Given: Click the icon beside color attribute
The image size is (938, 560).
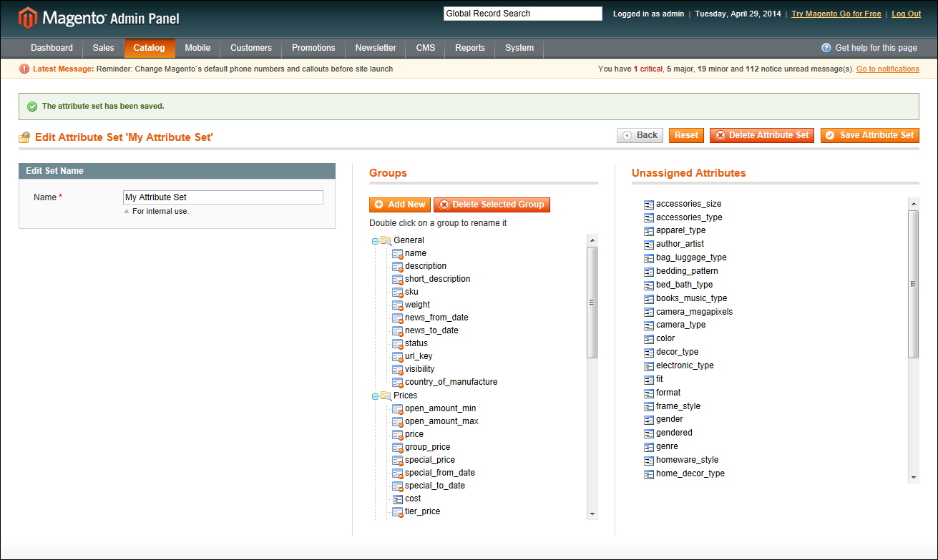Looking at the screenshot, I should click(x=649, y=339).
